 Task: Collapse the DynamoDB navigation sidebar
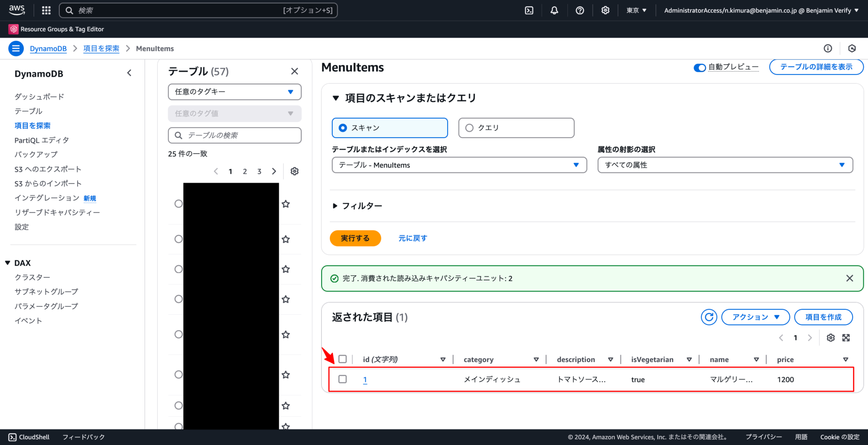pos(129,72)
